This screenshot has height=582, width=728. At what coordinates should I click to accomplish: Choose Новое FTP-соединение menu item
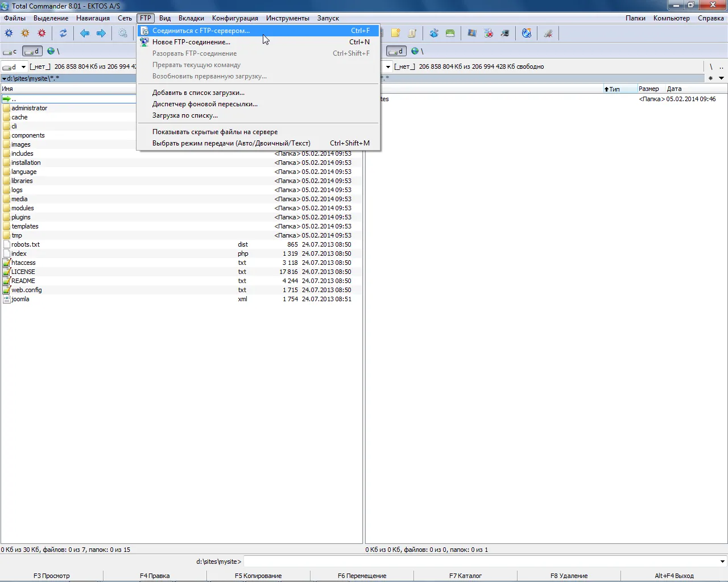(x=258, y=42)
